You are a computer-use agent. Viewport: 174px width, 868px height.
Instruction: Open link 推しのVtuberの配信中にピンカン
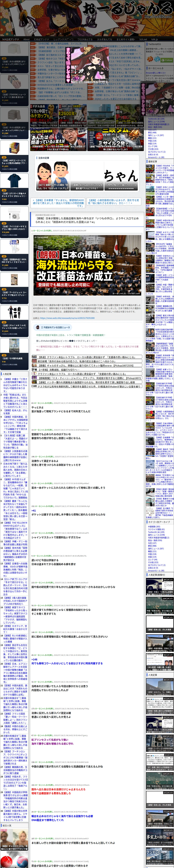tap(67, 341)
